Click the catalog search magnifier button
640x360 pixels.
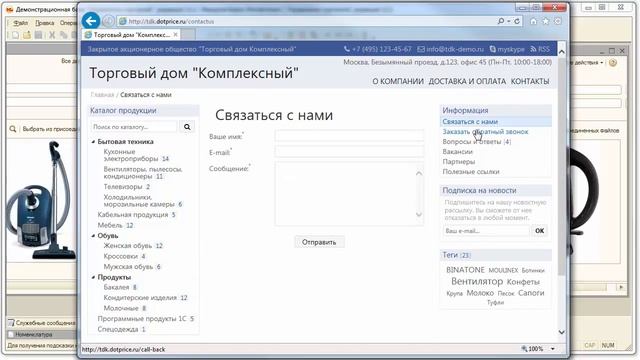click(187, 127)
